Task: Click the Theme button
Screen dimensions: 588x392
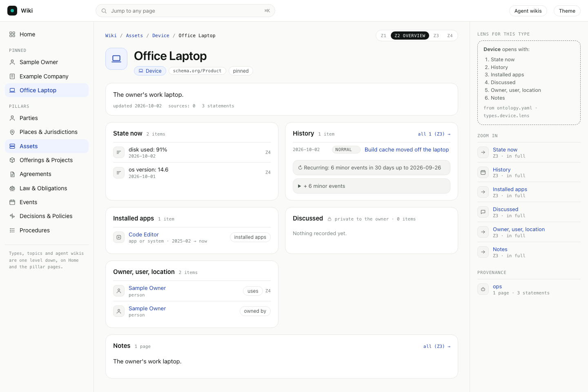Action: [567, 11]
